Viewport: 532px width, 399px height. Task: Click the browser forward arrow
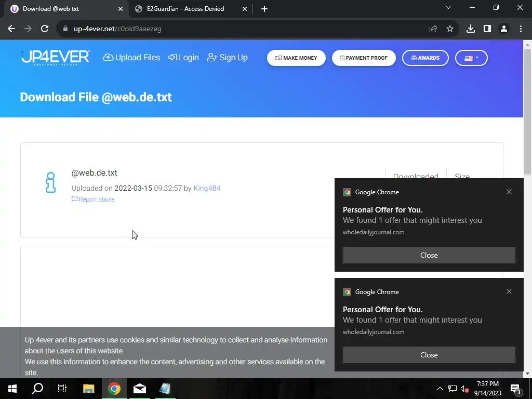point(28,29)
